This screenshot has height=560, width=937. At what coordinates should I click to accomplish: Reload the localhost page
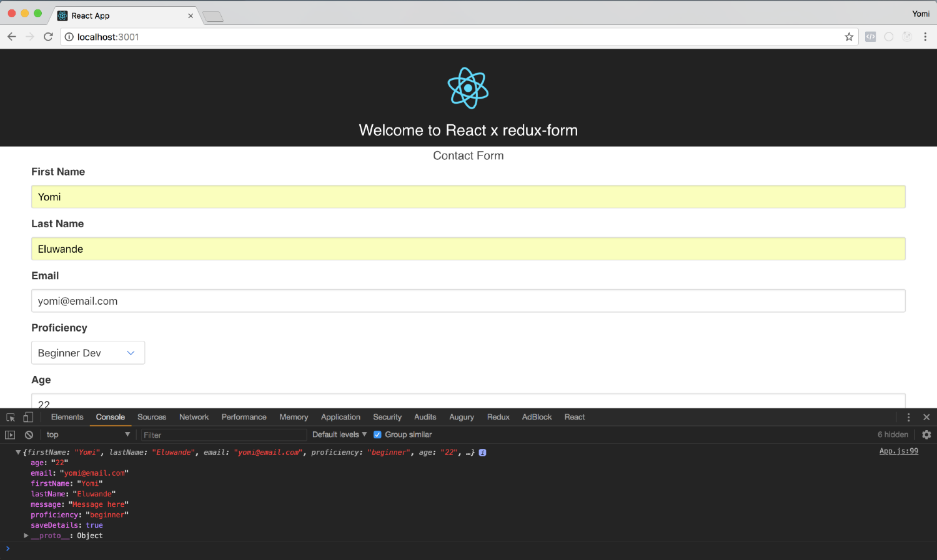tap(48, 37)
